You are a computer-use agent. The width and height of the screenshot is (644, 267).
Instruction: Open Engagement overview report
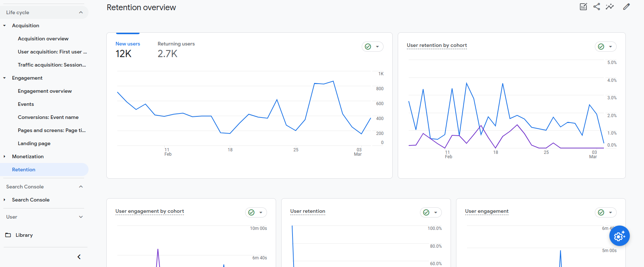(x=45, y=91)
